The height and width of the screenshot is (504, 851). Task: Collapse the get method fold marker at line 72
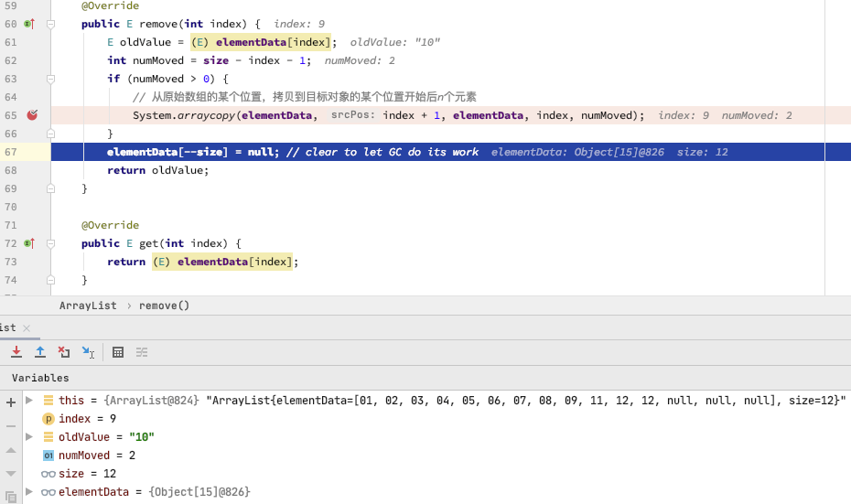pyautogui.click(x=51, y=243)
